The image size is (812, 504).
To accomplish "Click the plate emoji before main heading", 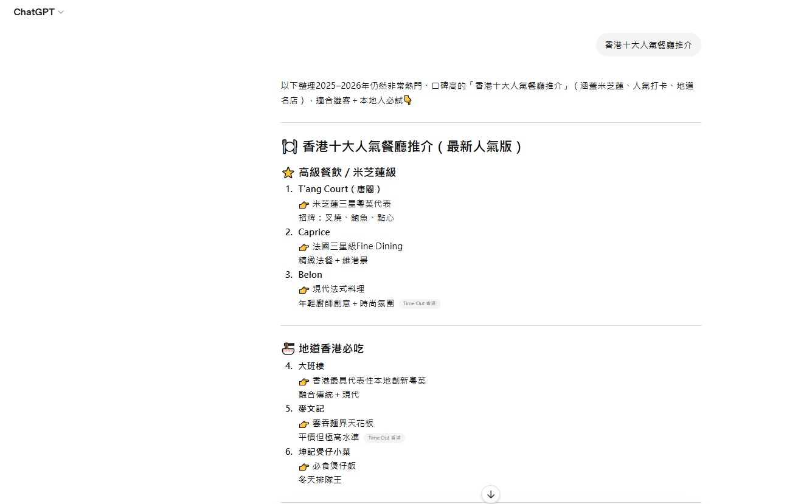I will click(x=290, y=147).
